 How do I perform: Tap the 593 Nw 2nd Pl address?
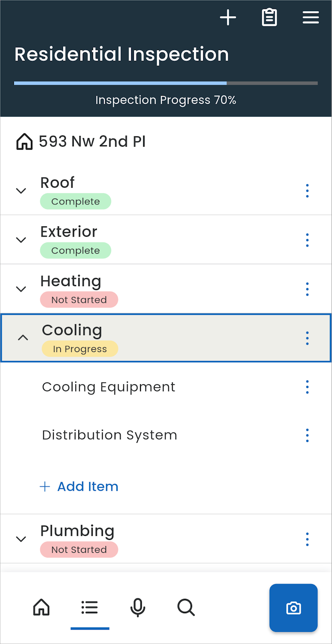tap(92, 142)
